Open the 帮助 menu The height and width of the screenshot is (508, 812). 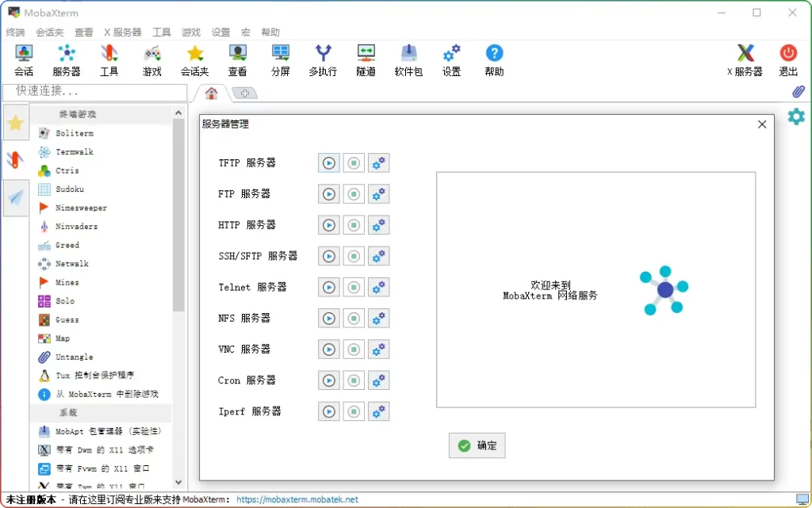270,32
